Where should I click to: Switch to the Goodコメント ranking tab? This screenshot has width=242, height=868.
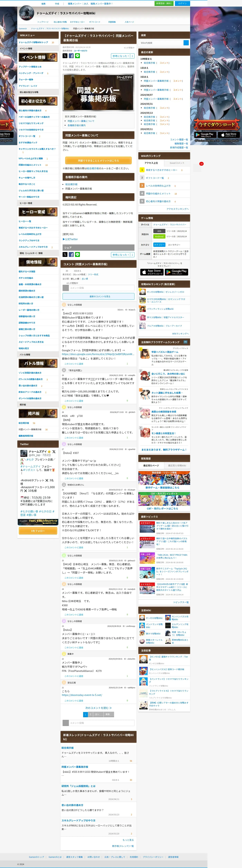tap(177, 163)
